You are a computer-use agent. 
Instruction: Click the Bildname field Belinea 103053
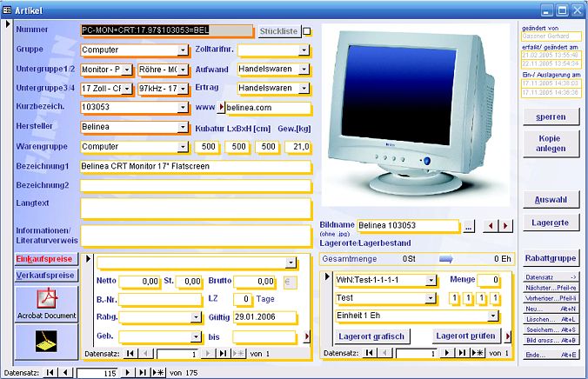coord(408,225)
